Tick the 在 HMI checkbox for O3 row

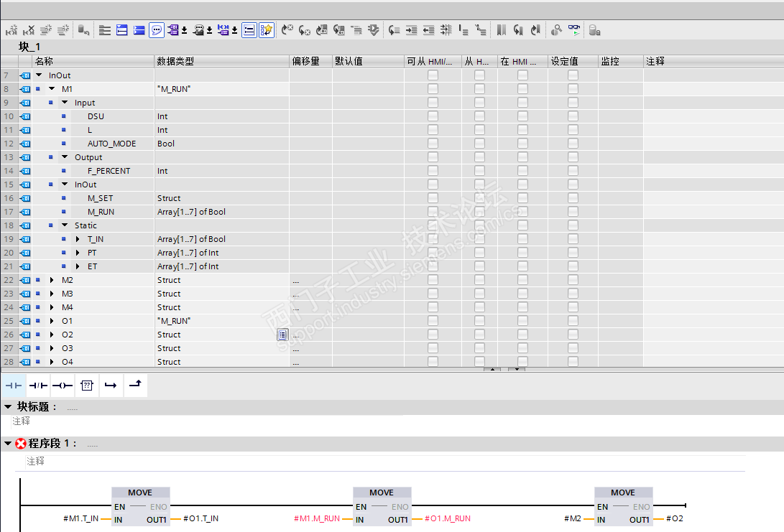522,348
